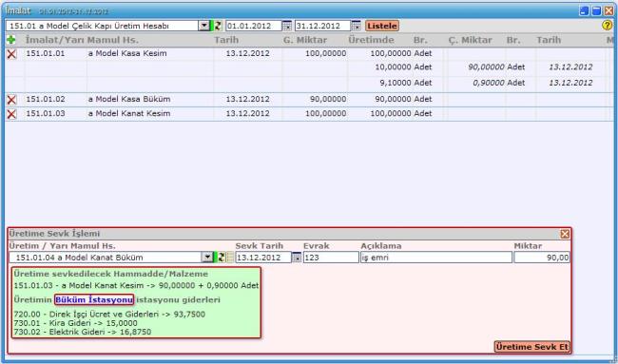The width and height of the screenshot is (618, 364).
Task: Select the a Model Kanat Kesim cell
Action: [129, 114]
